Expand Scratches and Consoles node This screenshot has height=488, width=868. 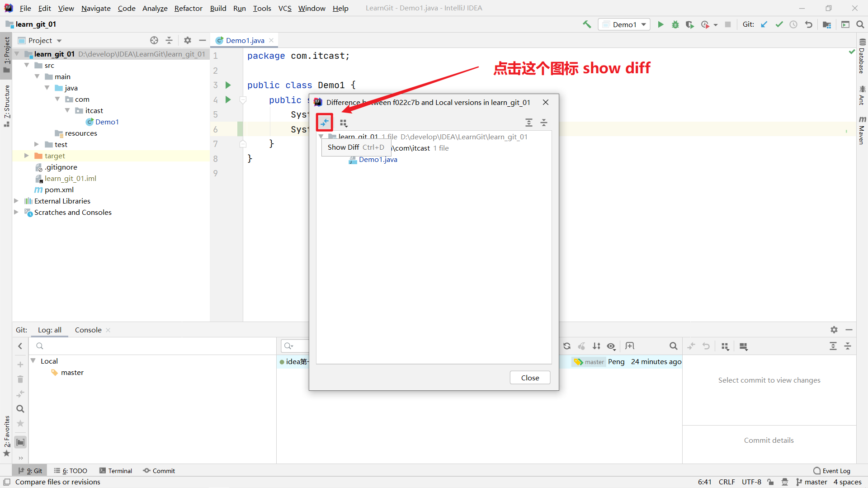coord(16,212)
